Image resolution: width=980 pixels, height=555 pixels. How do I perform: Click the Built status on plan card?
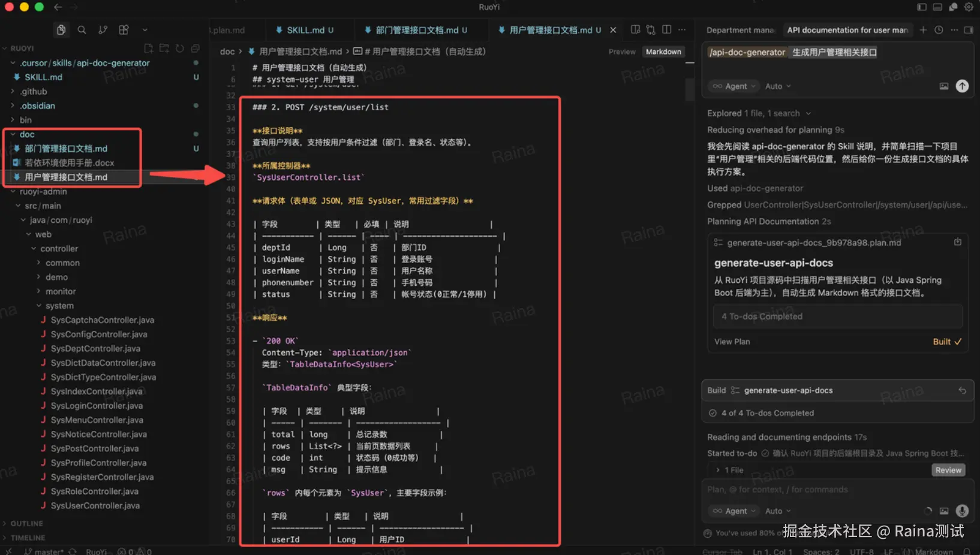click(947, 342)
